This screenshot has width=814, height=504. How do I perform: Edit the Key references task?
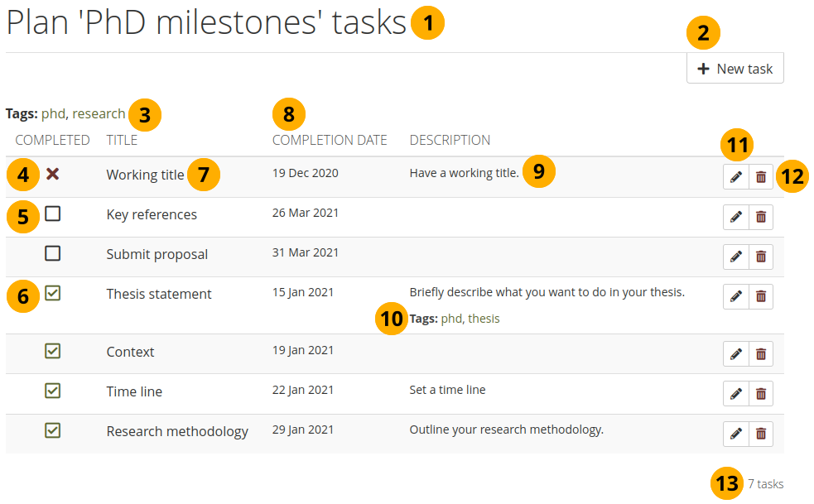tap(735, 217)
